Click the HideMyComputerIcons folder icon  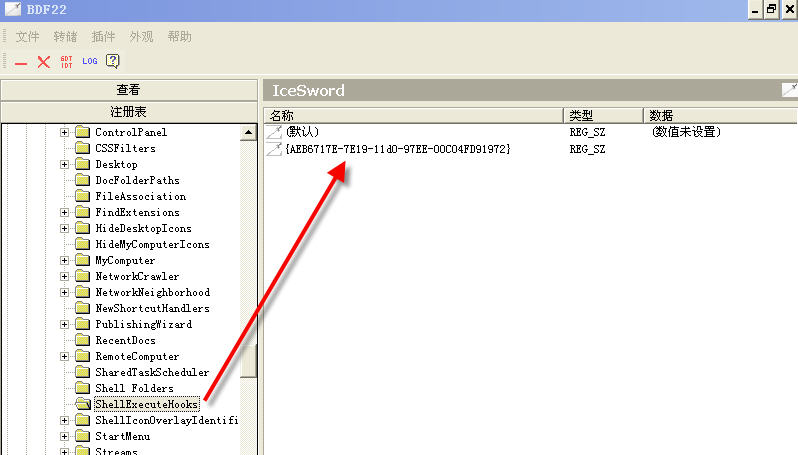click(x=82, y=244)
